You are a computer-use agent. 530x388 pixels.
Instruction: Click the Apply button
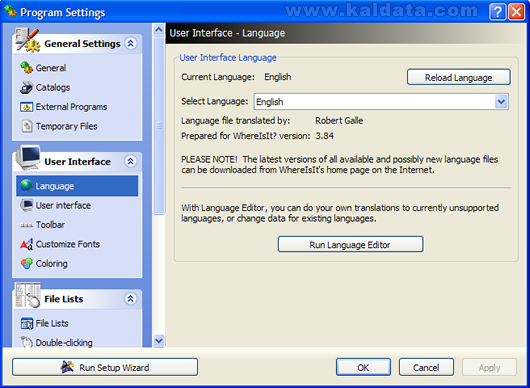pos(489,367)
